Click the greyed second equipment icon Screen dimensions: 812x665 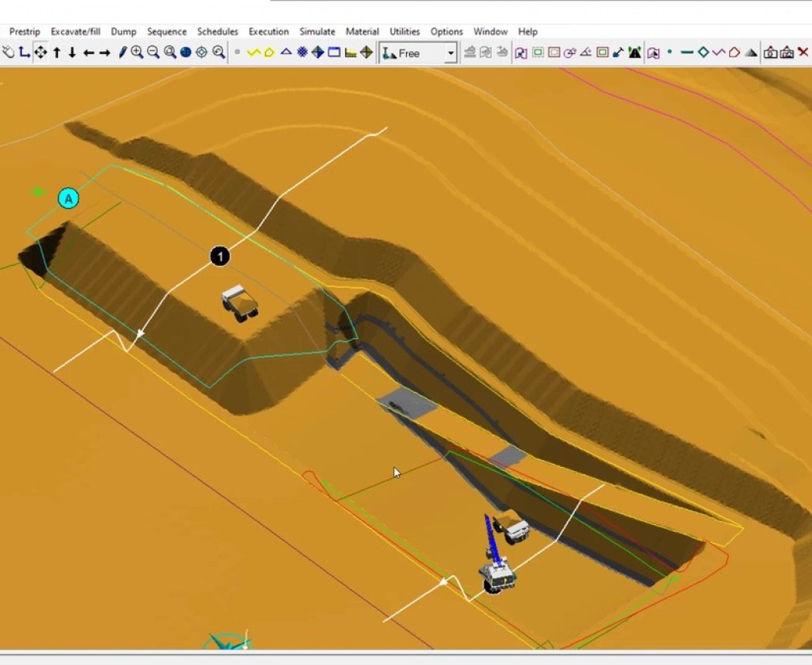[486, 53]
